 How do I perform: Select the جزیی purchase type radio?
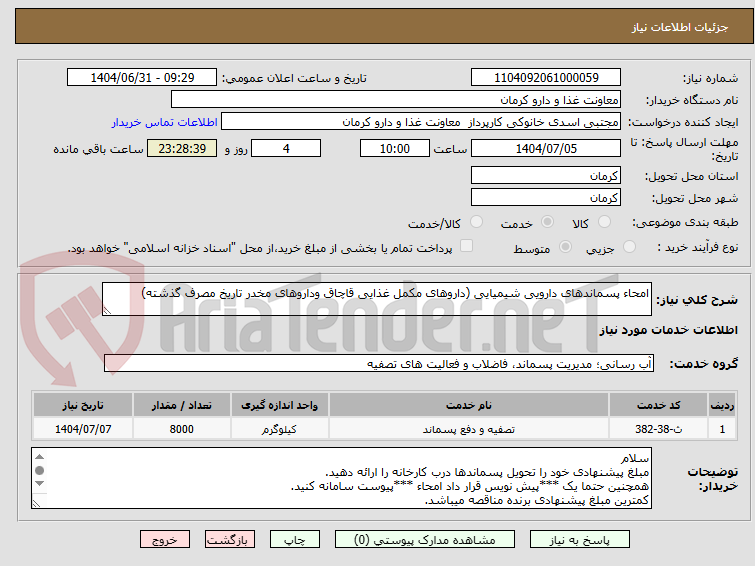tap(629, 247)
